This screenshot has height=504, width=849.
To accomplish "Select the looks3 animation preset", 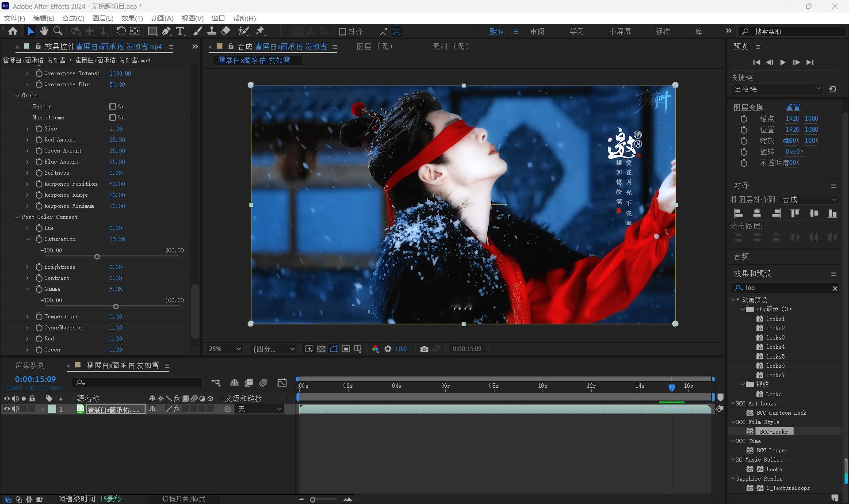I will click(775, 338).
